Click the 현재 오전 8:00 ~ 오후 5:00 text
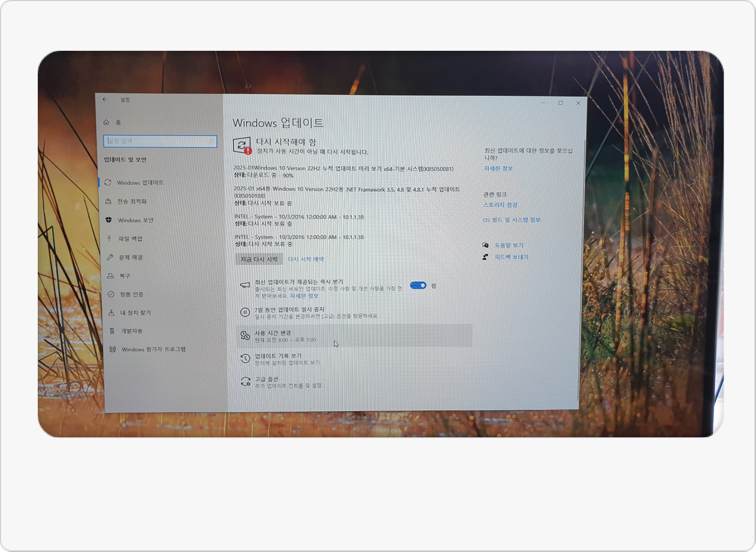 [x=285, y=340]
